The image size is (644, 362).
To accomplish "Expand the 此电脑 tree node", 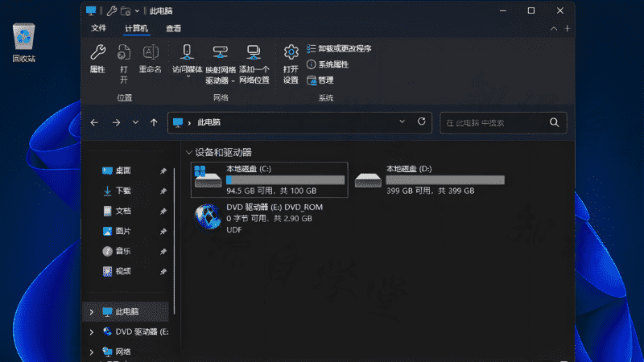I will coord(92,312).
